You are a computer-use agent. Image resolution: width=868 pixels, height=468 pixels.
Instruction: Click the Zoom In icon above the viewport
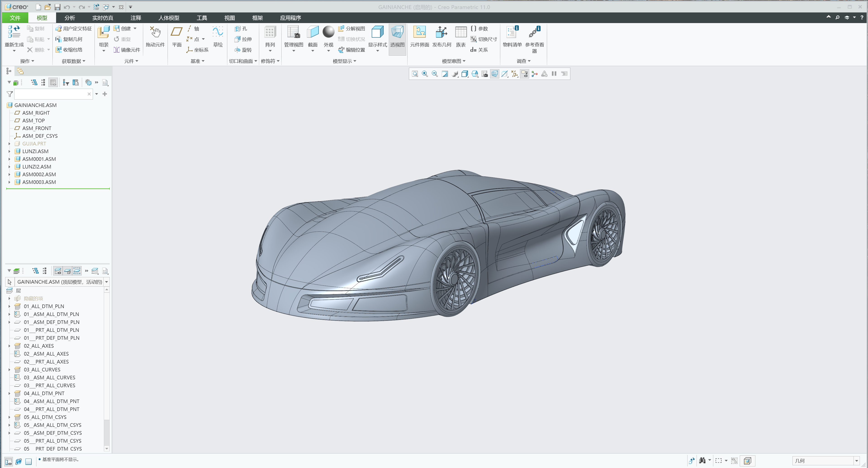coord(425,74)
